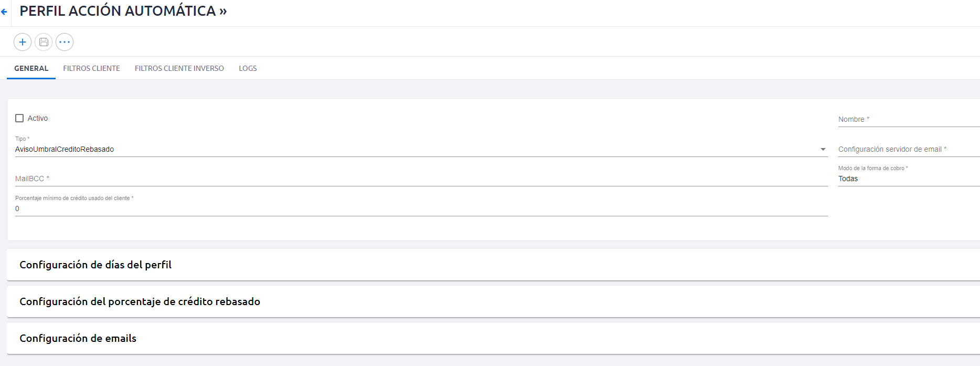Screen dimensions: 980x366
Task: Open the more options ellipsis icon
Action: coord(65,42)
